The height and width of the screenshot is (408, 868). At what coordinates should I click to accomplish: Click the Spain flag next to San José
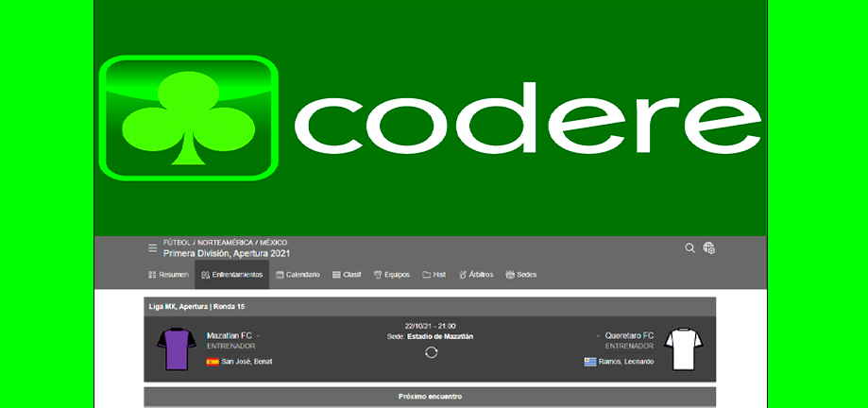(213, 362)
